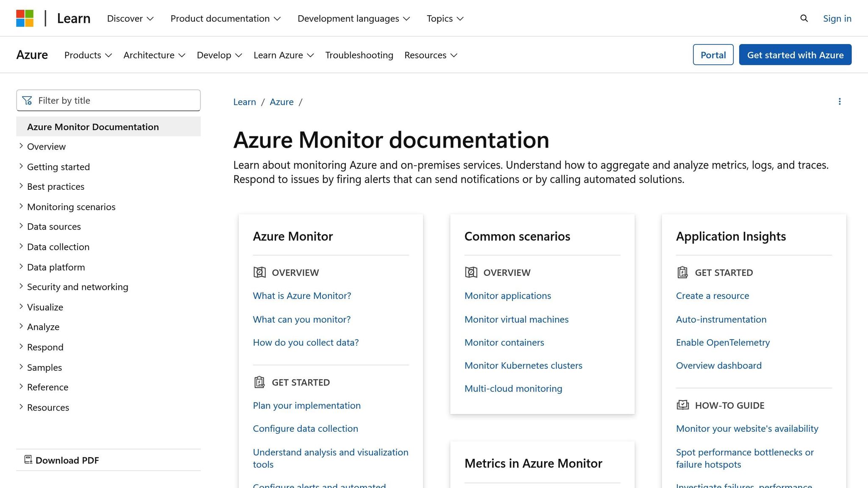Click the Azure breadcrumb link
Viewport: 868px width, 488px height.
pos(281,102)
